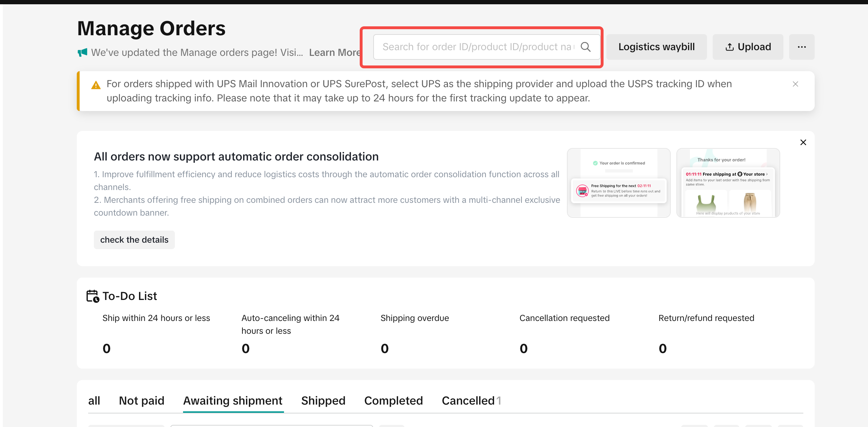Click the Upload button
The width and height of the screenshot is (868, 427).
(x=748, y=47)
